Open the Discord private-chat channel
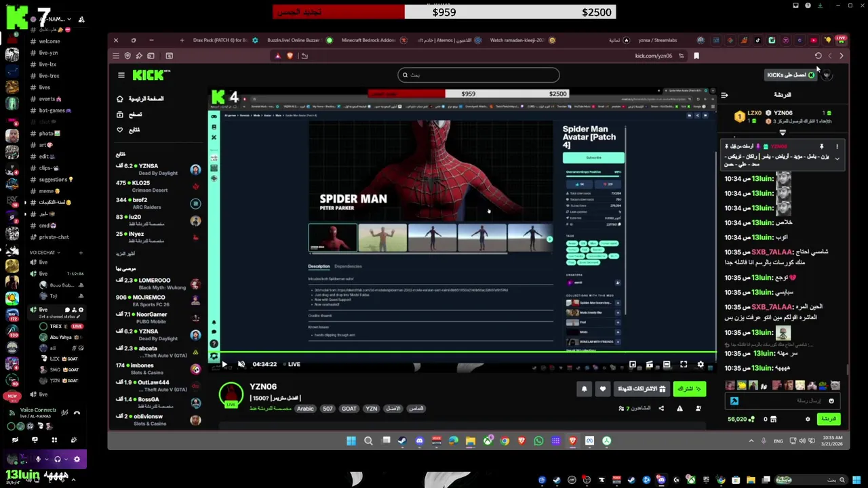The height and width of the screenshot is (488, 868). (54, 237)
